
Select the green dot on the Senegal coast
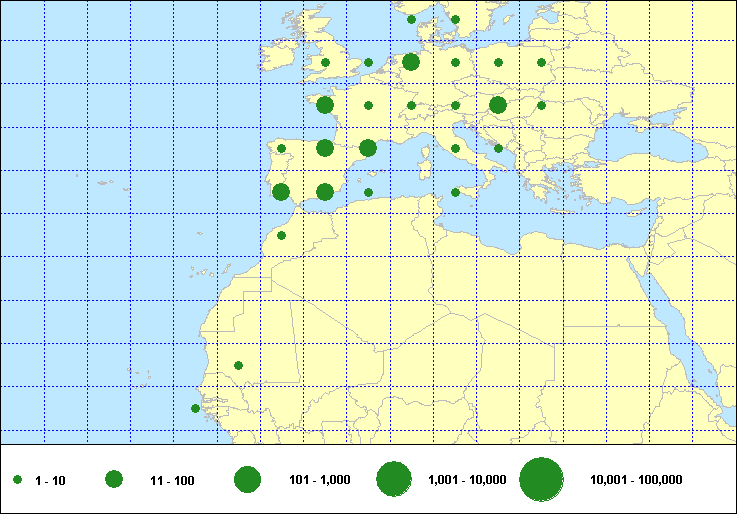pyautogui.click(x=195, y=408)
